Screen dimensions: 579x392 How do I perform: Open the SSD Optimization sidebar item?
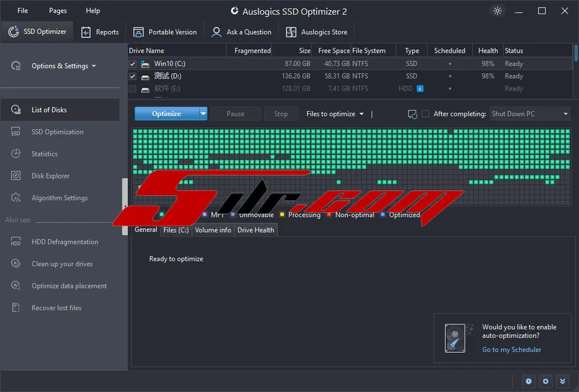coord(60,132)
